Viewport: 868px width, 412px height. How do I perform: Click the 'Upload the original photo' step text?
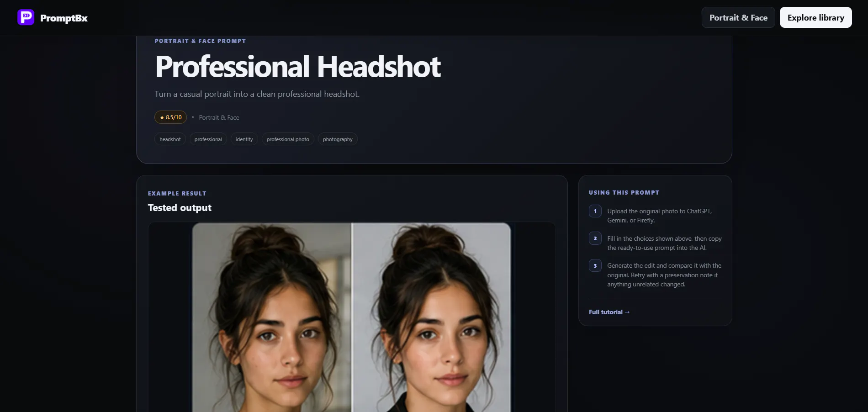pyautogui.click(x=659, y=216)
